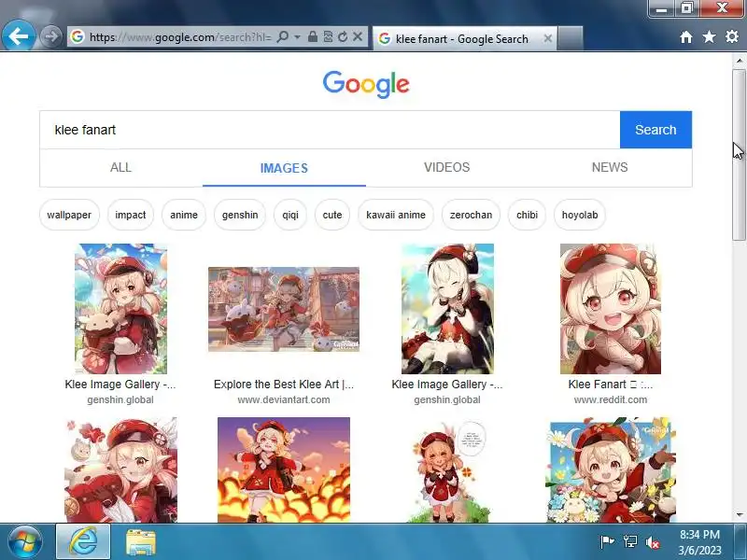Switch to the NEWS tab
The width and height of the screenshot is (747, 560).
(x=610, y=168)
